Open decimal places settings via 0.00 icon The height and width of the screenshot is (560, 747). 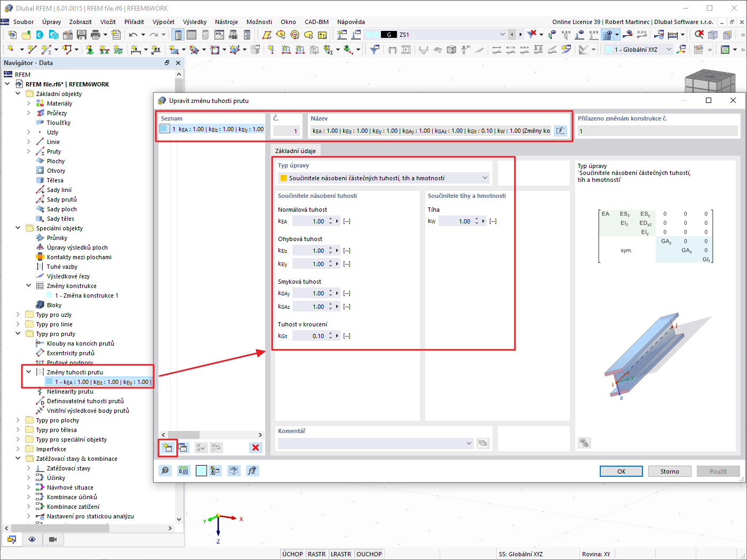coord(184,470)
